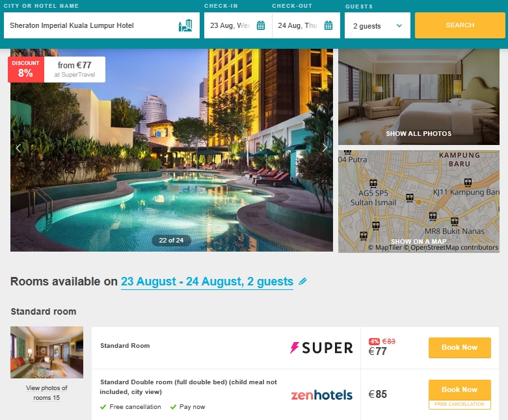
Task: Book the zenhotels Standard Double room
Action: point(459,390)
